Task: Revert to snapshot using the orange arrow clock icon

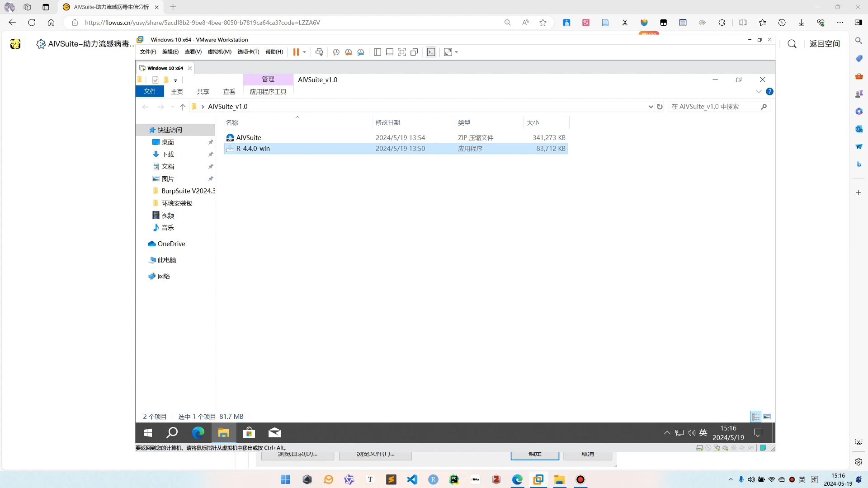Action: point(349,52)
